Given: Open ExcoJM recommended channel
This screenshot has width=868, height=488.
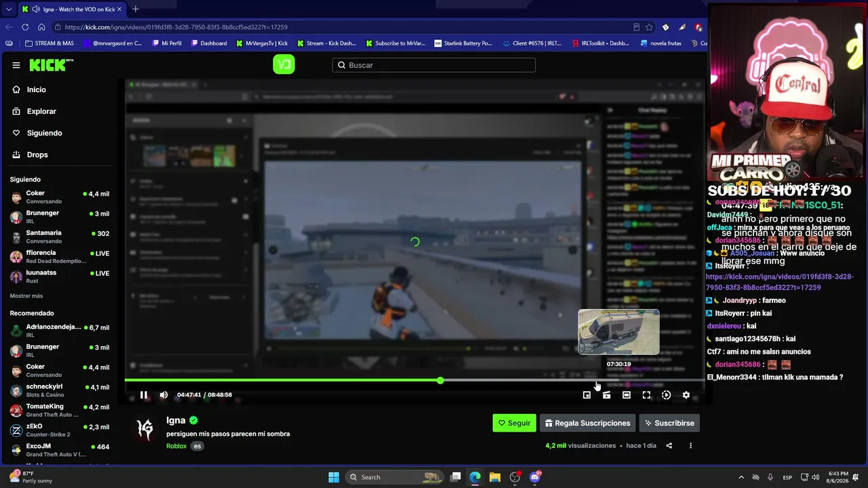Looking at the screenshot, I should pos(60,450).
